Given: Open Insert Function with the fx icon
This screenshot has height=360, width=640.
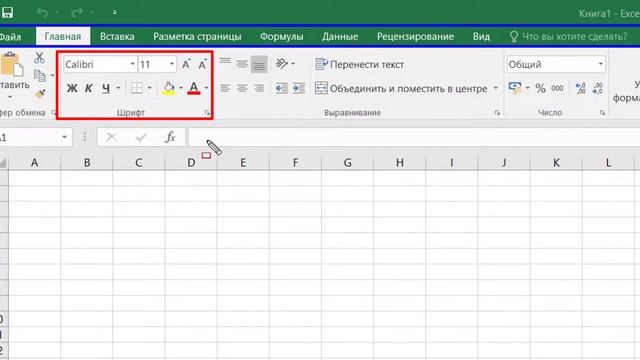Looking at the screenshot, I should [x=170, y=137].
